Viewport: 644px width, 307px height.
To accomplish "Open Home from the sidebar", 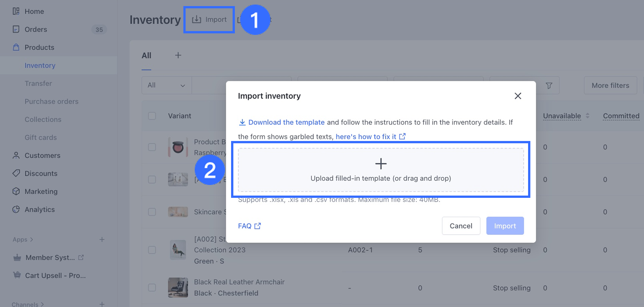I will point(34,11).
